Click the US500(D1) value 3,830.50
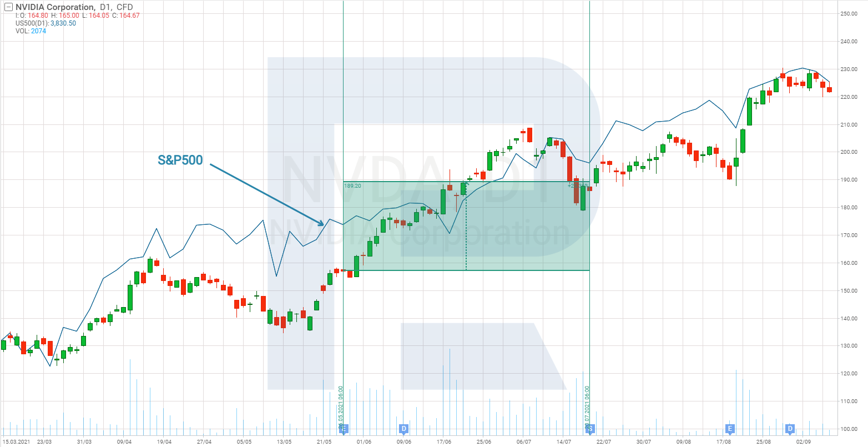 (63, 23)
